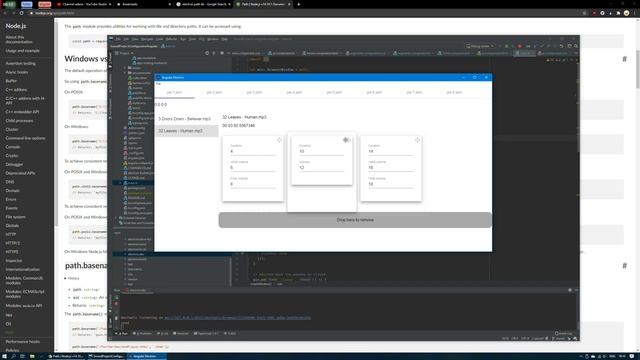Image resolution: width=640 pixels, height=360 pixels.
Task: Switch to the fifth job tab
Action: coord(334,92)
